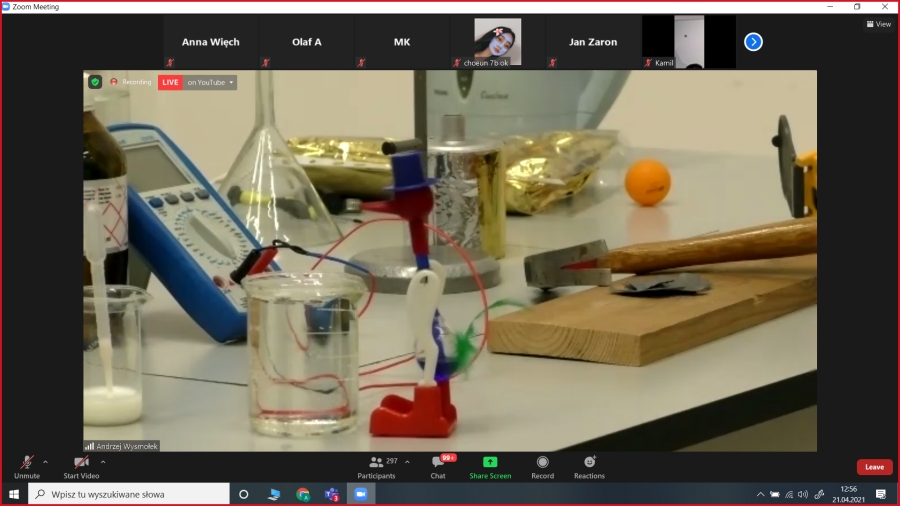Select Anna Więch participant tile
900x506 pixels.
coord(210,42)
